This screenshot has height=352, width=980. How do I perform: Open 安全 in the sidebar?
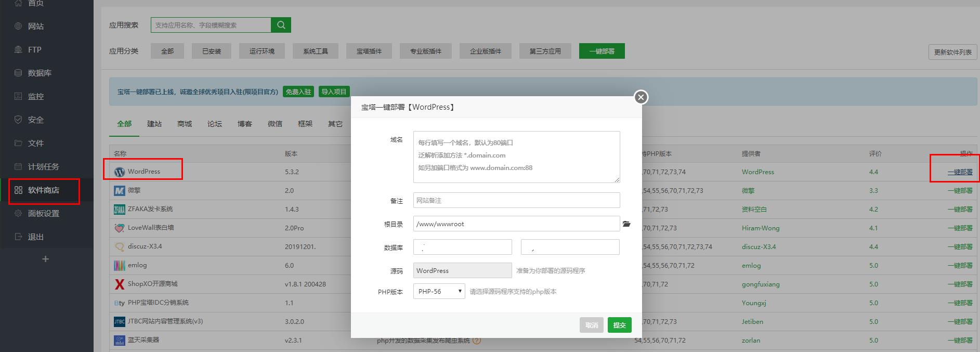click(x=47, y=120)
